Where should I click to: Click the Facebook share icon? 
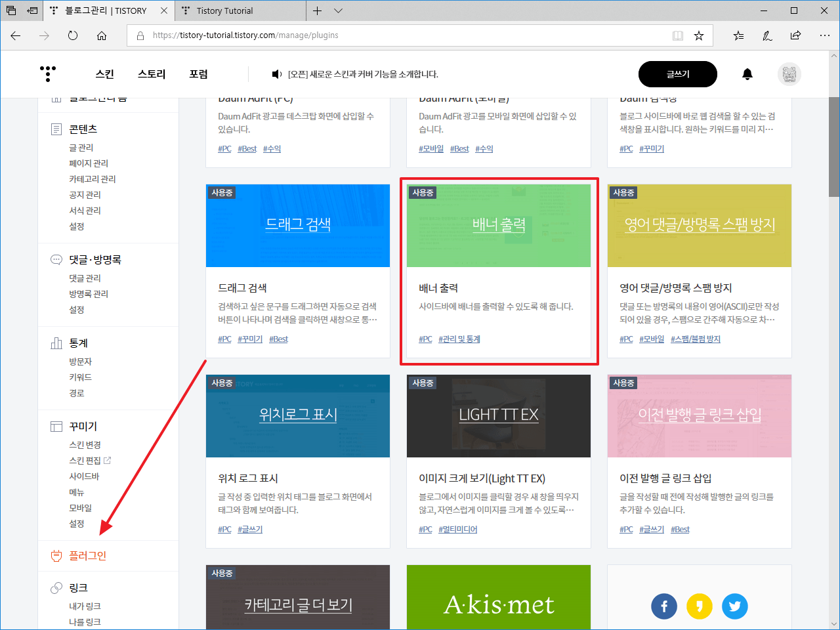click(x=664, y=606)
